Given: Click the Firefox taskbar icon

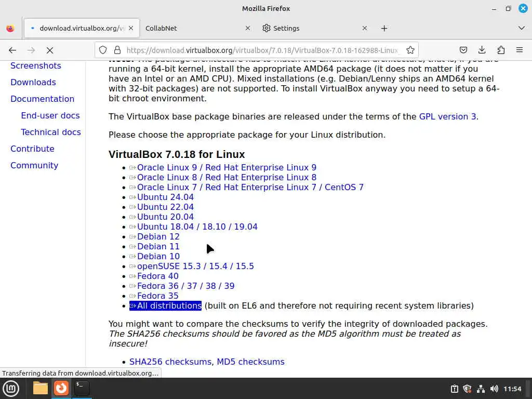Looking at the screenshot, I should pyautogui.click(x=61, y=388).
